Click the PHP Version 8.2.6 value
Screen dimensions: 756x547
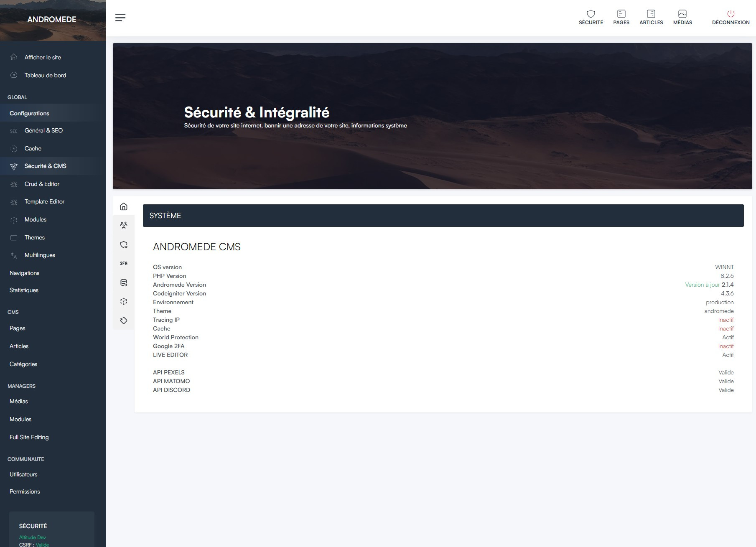coord(727,276)
